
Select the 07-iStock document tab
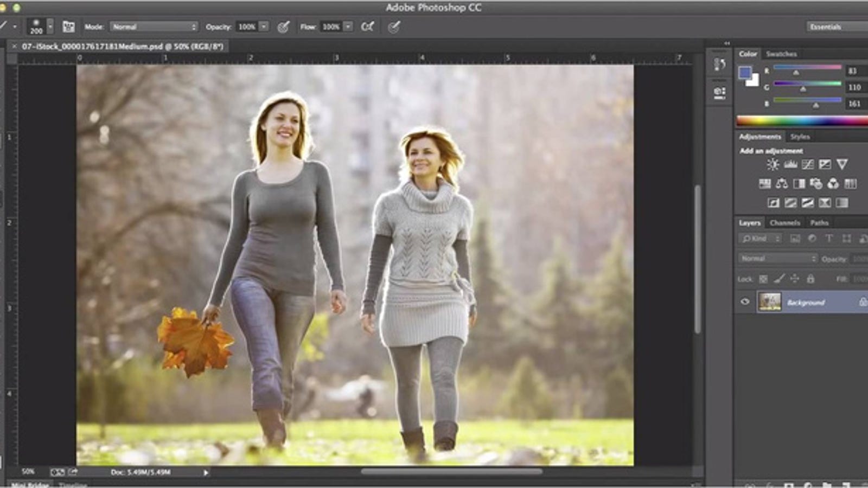123,47
